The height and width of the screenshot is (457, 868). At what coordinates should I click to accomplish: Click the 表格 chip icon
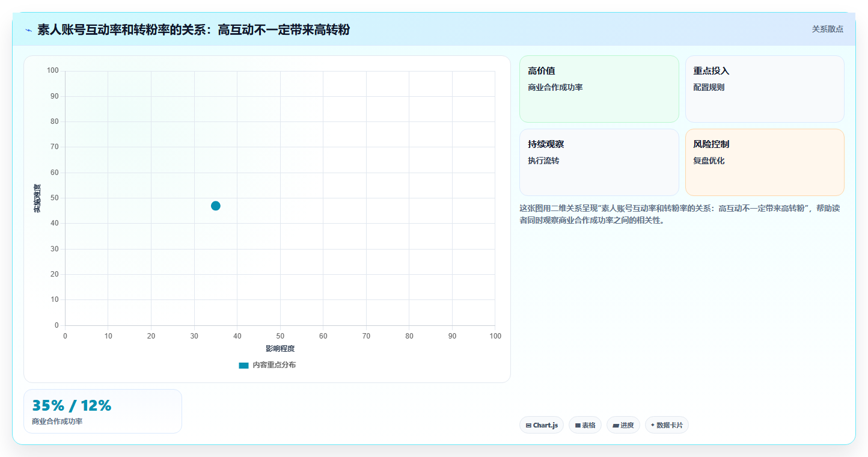[578, 425]
